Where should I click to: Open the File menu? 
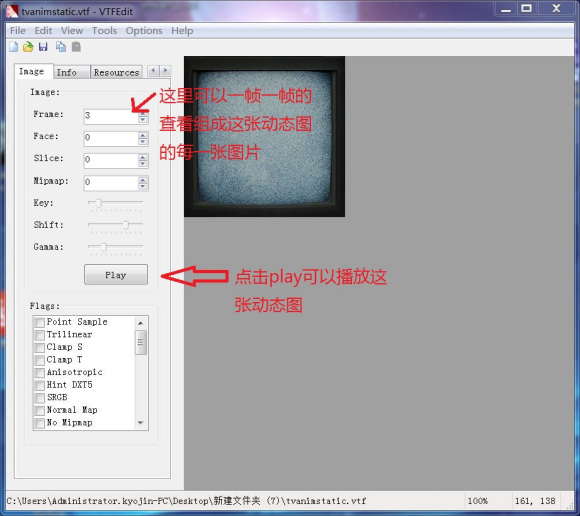pos(18,31)
